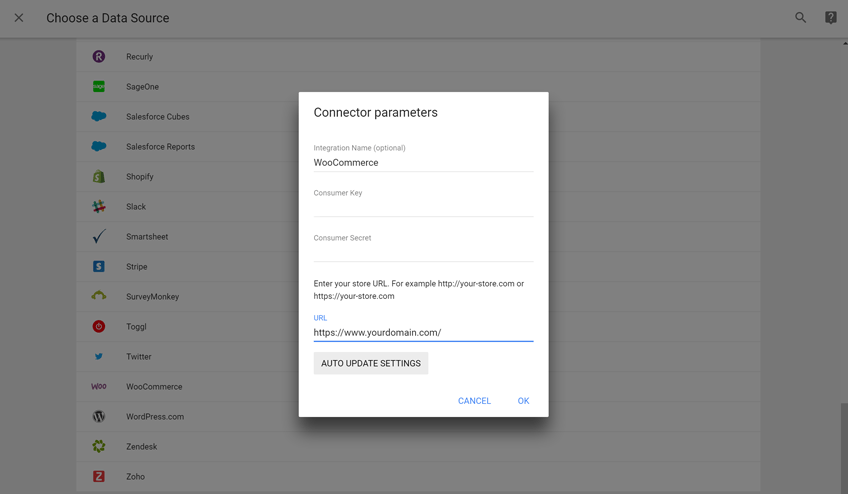
Task: Focus the Consumer Secret field
Action: pyautogui.click(x=423, y=252)
